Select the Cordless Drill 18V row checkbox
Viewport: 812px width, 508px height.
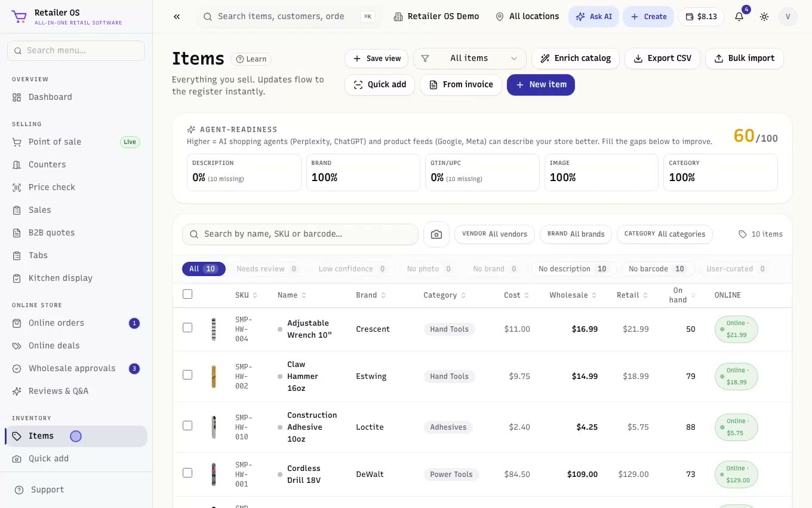187,473
